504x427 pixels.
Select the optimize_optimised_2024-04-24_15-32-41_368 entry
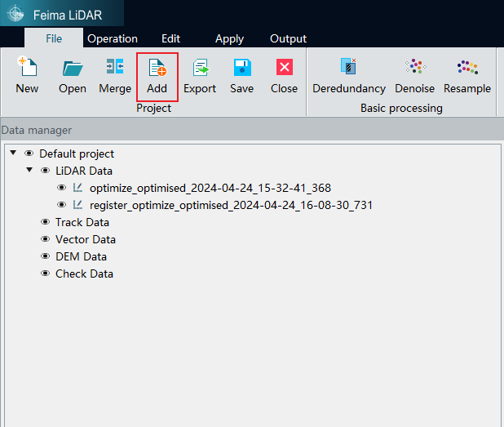point(210,188)
